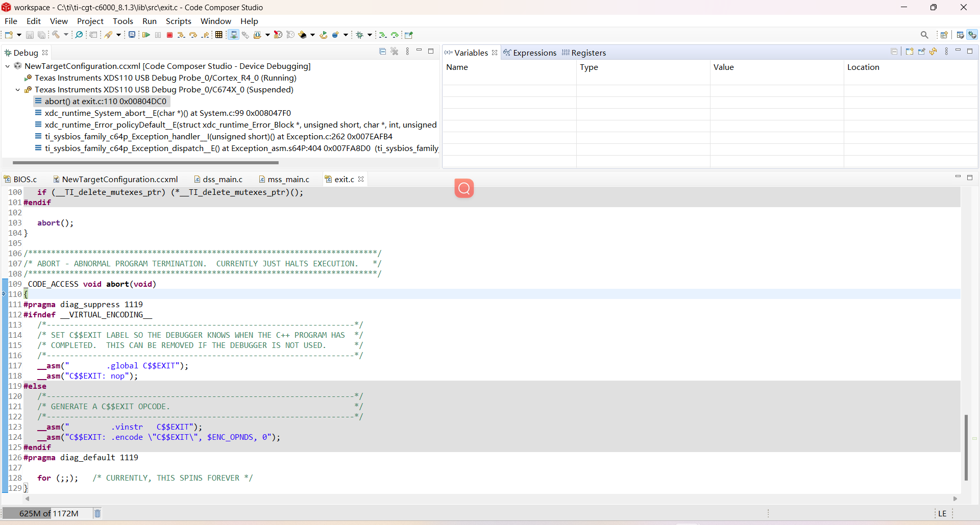Image resolution: width=980 pixels, height=525 pixels.
Task: Click the red Terminate icon
Action: click(x=170, y=35)
